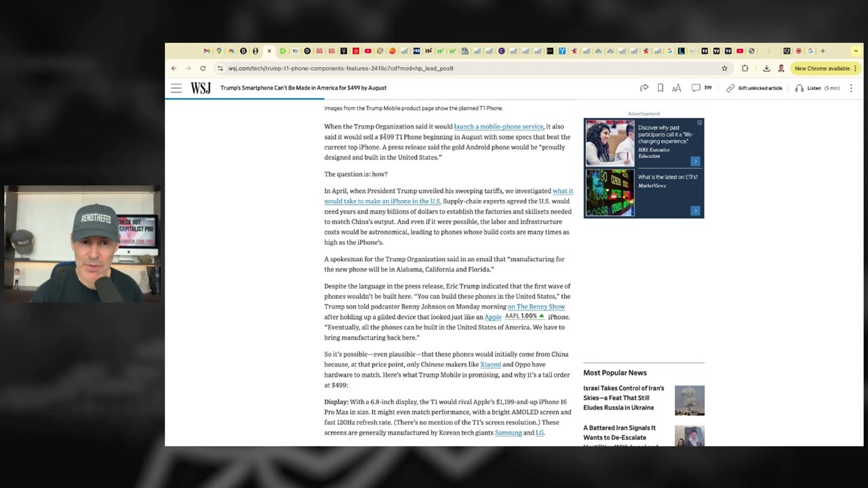This screenshot has height=488, width=868.
Task: Click arrow on HBS Executive Education ad
Action: tap(695, 161)
